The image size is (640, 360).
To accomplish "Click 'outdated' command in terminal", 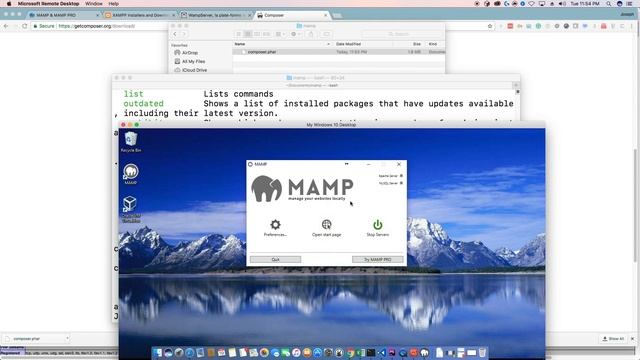I will pyautogui.click(x=143, y=104).
